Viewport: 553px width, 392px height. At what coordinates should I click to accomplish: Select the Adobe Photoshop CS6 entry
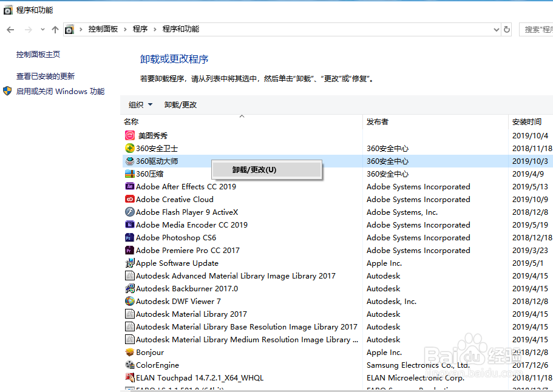point(176,238)
